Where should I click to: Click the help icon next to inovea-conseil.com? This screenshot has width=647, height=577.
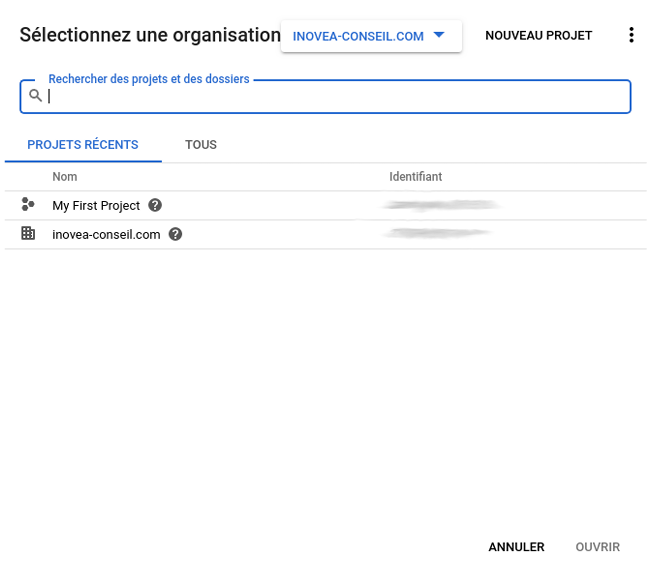[175, 234]
